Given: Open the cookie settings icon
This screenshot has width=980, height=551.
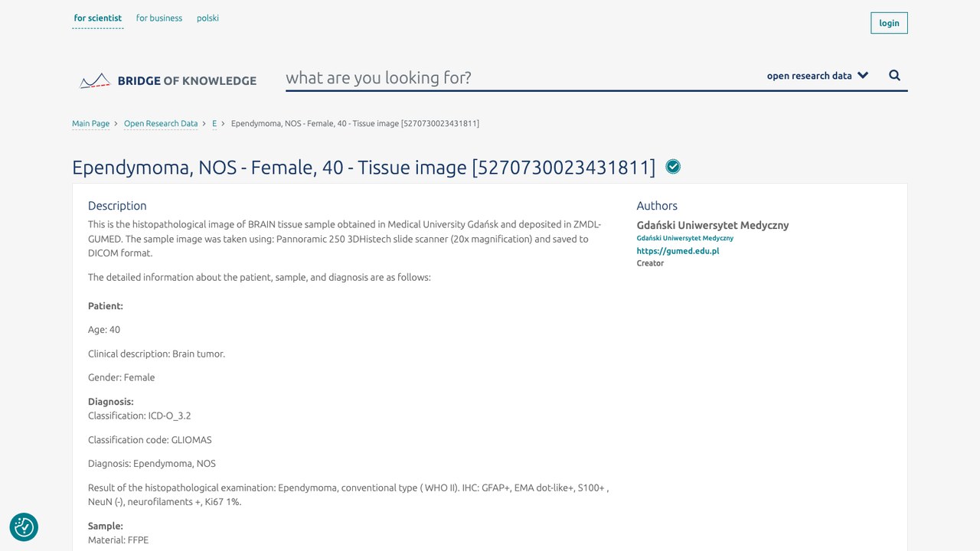Looking at the screenshot, I should pyautogui.click(x=24, y=527).
